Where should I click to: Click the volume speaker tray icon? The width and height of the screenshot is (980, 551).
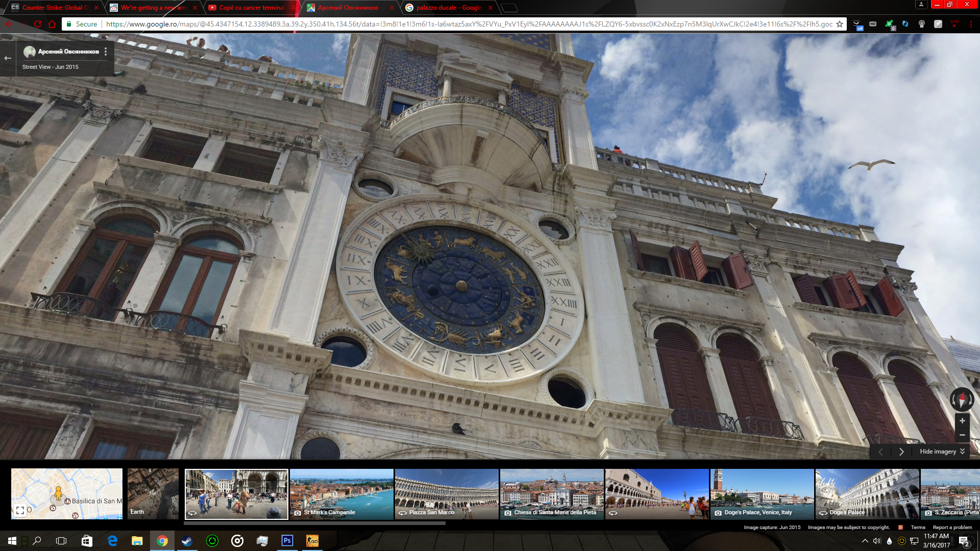(x=877, y=541)
